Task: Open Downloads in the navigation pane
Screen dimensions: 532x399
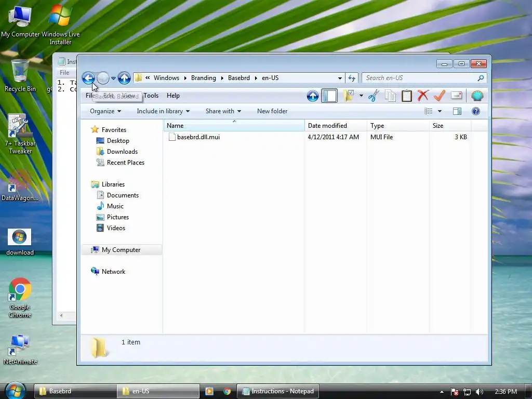Action: [x=117, y=152]
